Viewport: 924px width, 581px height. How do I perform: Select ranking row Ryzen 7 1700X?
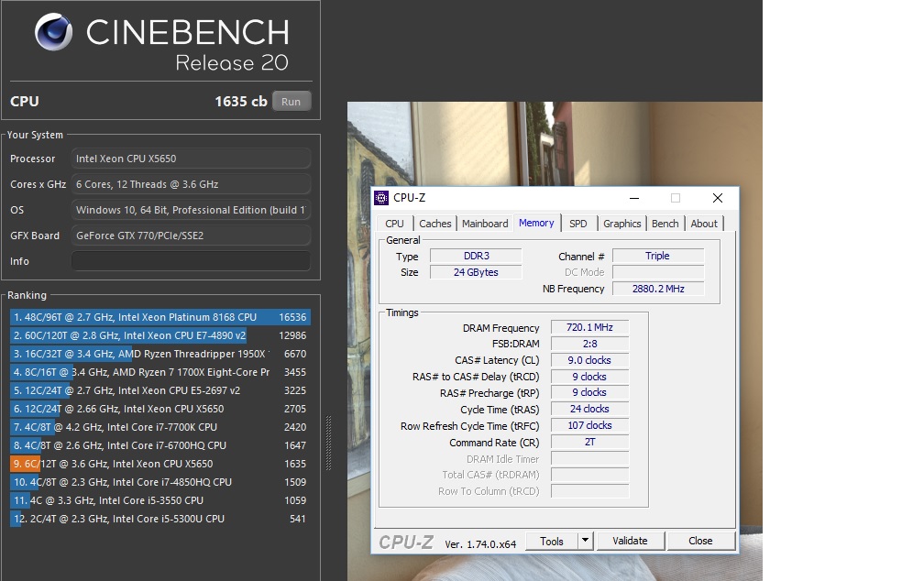[x=160, y=372]
